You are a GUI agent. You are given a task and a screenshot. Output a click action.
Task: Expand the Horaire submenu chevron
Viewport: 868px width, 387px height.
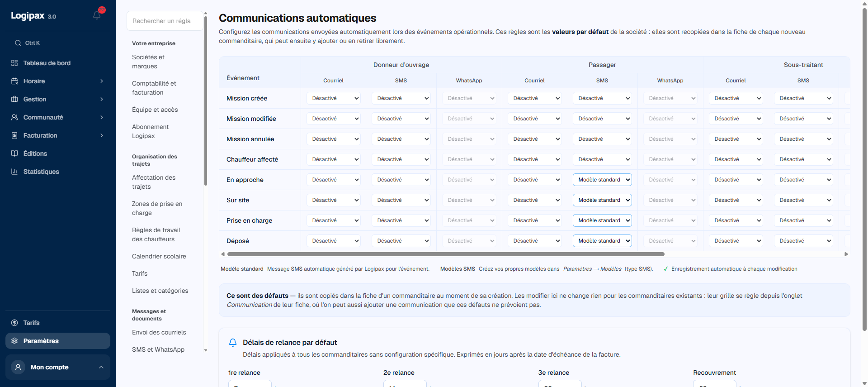[102, 81]
